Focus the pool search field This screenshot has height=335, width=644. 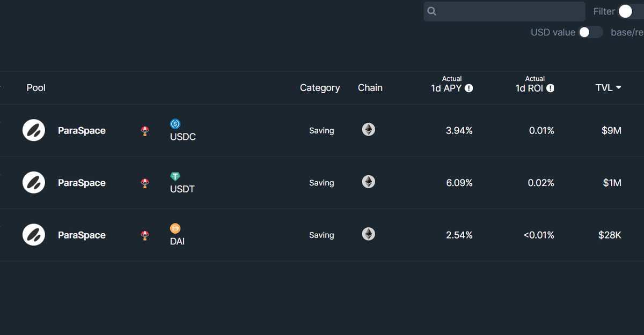(x=504, y=11)
